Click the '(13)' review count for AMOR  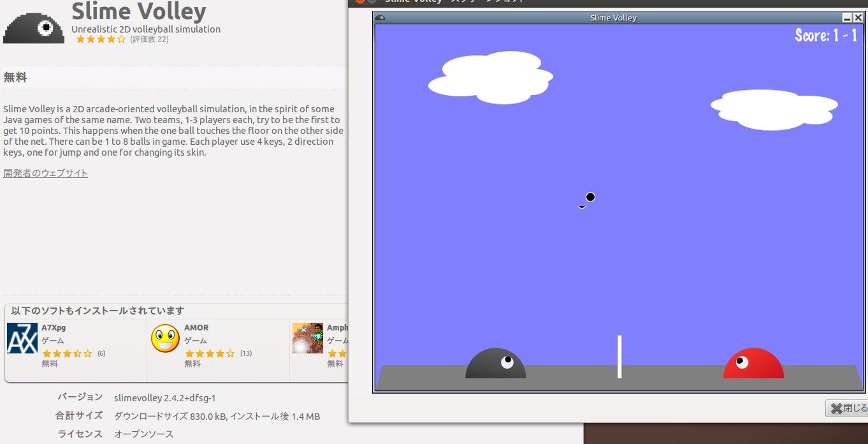[246, 353]
